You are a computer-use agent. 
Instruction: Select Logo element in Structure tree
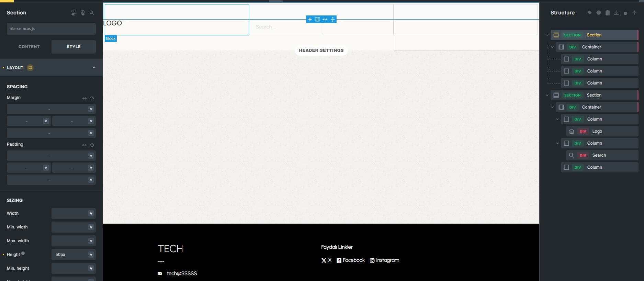click(x=602, y=131)
